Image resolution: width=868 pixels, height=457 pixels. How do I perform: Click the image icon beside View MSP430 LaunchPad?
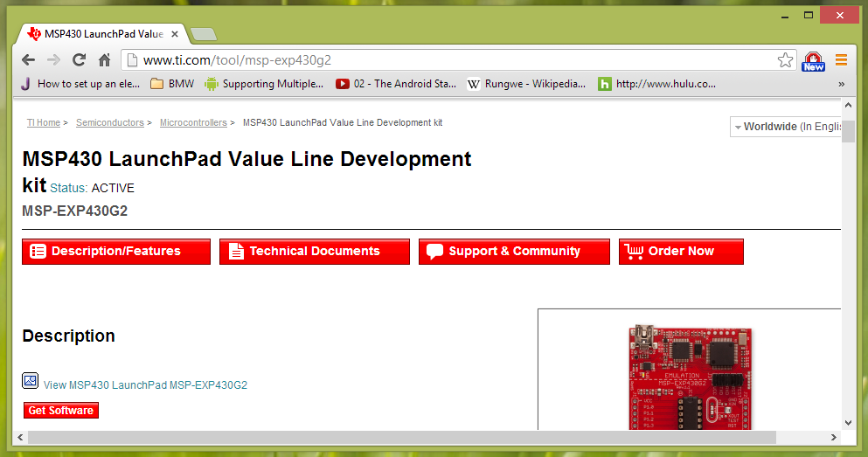pyautogui.click(x=30, y=381)
